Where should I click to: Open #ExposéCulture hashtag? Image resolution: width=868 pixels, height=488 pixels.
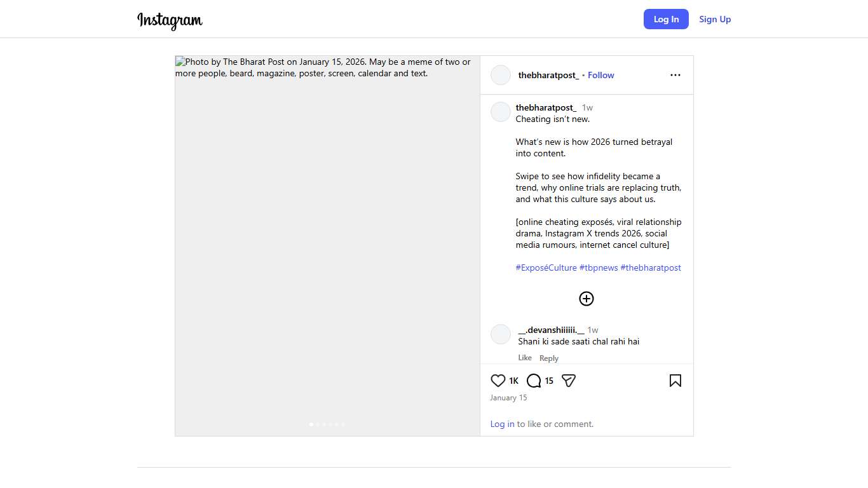point(546,268)
